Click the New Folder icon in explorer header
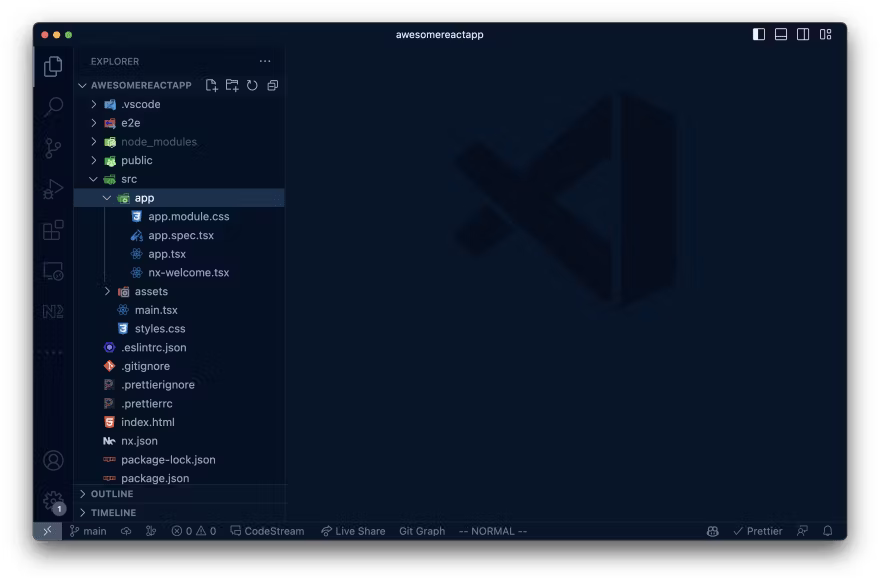 [232, 85]
